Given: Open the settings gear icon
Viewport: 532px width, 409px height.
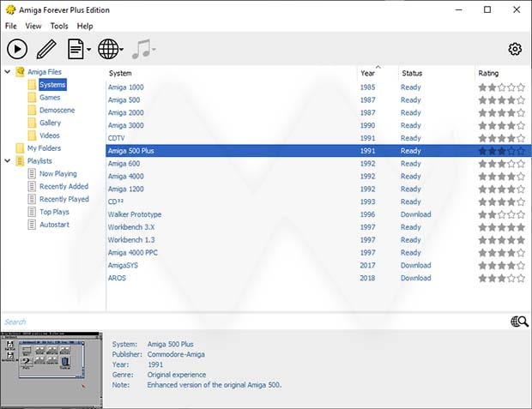Looking at the screenshot, I should (x=515, y=50).
